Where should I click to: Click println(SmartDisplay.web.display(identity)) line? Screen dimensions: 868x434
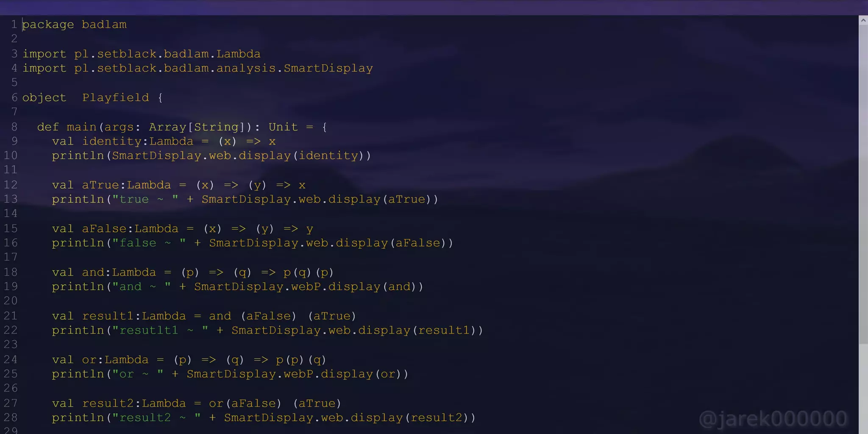tap(211, 156)
